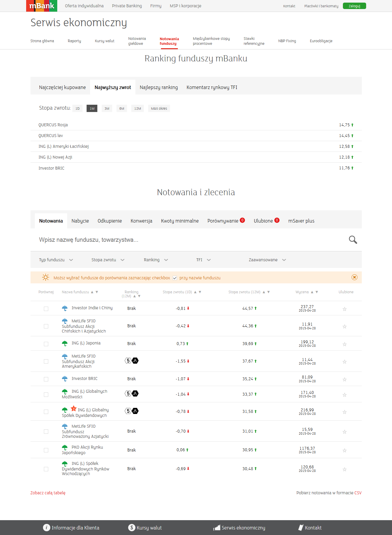The width and height of the screenshot is (392, 535).
Task: Expand Stopa zwrotu filter dropdown
Action: click(108, 260)
